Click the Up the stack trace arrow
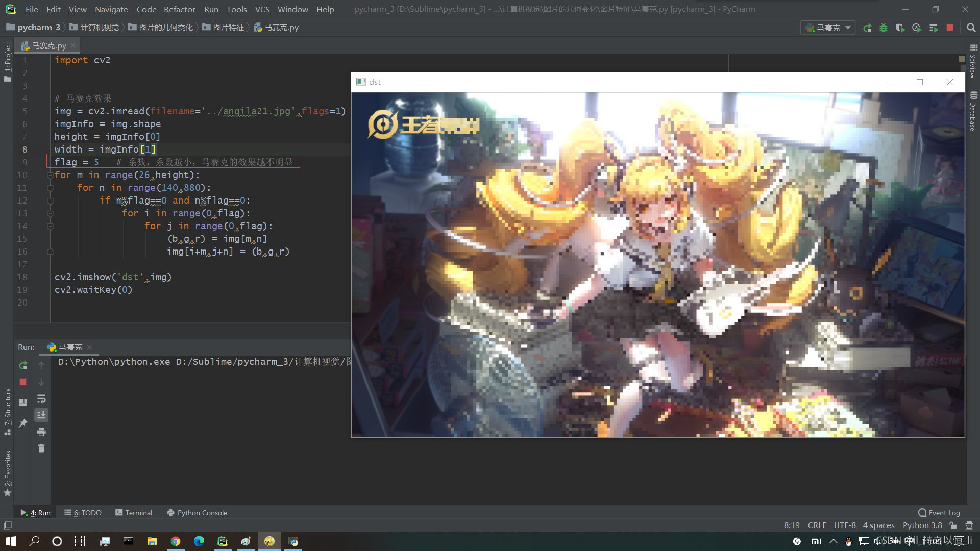The image size is (980, 551). (41, 365)
